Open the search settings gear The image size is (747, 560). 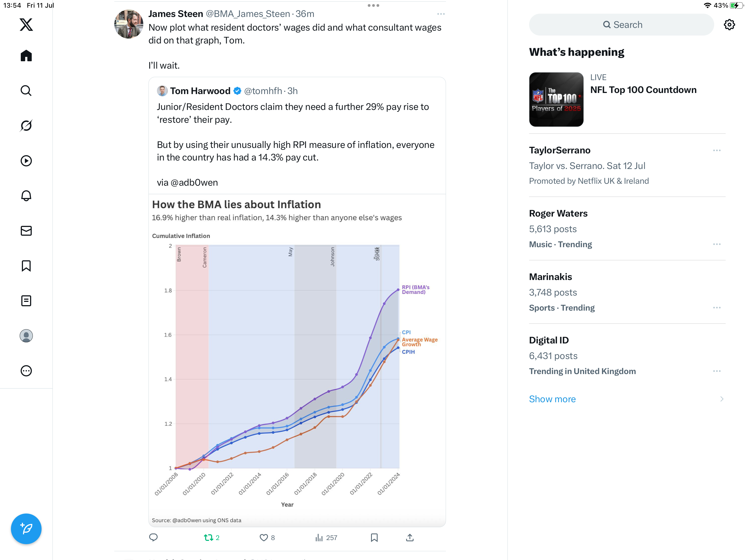[729, 25]
